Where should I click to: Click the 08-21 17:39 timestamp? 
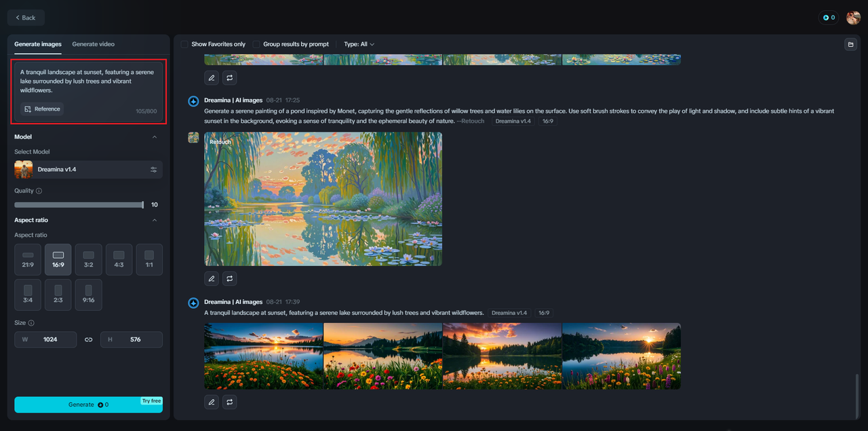click(x=283, y=302)
